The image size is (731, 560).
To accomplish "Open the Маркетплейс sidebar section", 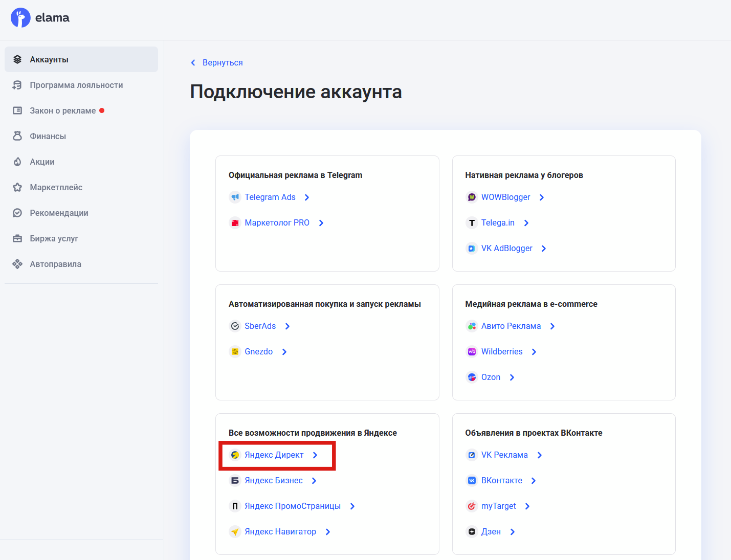I will pyautogui.click(x=56, y=187).
